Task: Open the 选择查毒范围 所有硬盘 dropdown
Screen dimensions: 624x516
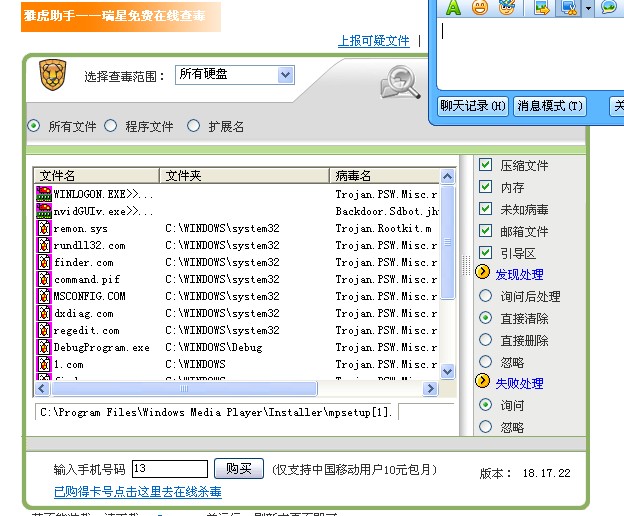Action: click(235, 75)
